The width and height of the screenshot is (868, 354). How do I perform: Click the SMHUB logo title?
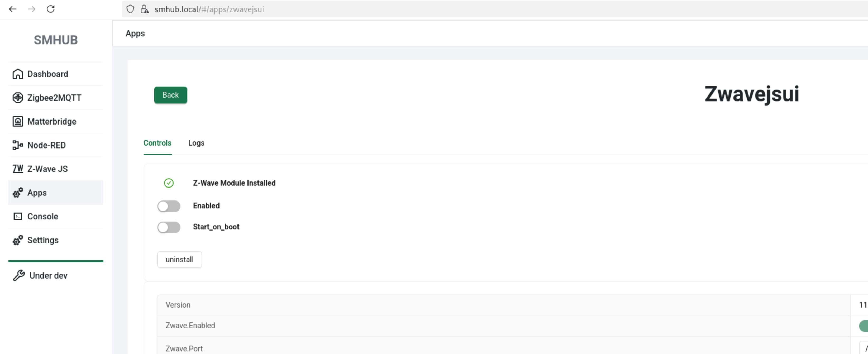56,40
